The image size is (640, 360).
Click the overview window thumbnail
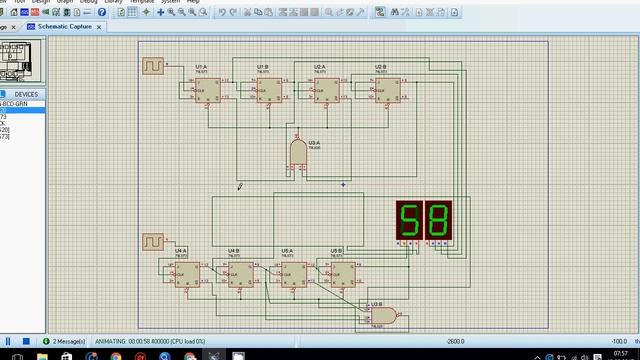(x=20, y=61)
